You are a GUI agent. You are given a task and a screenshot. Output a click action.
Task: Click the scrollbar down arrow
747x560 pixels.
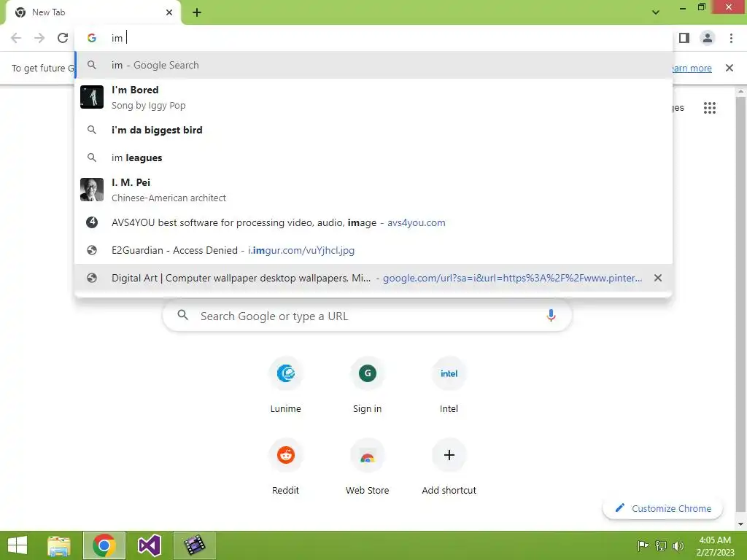point(740,524)
